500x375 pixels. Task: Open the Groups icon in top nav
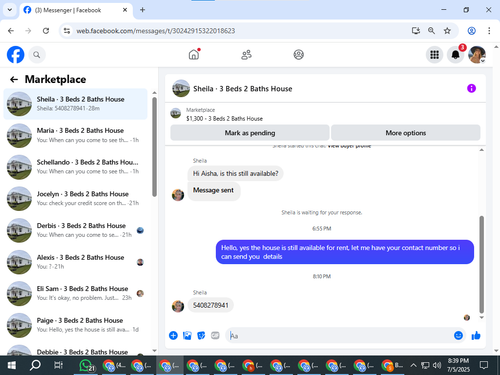click(298, 55)
